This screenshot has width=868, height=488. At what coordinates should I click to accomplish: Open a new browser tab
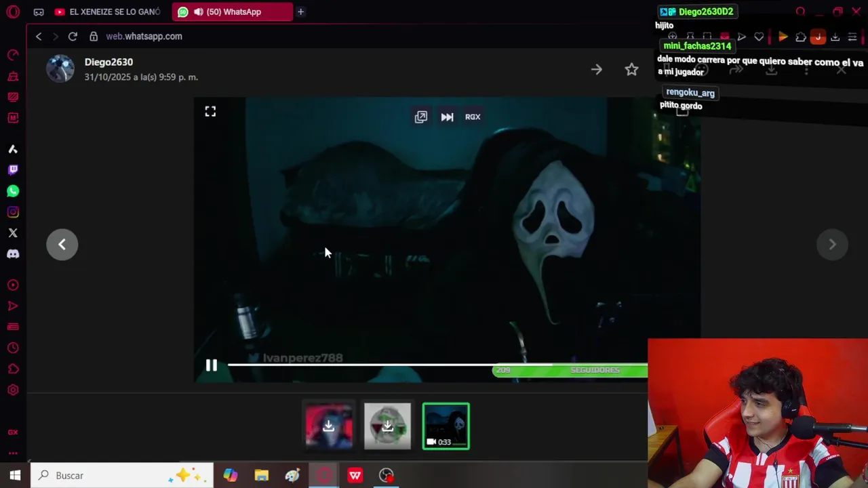[300, 12]
